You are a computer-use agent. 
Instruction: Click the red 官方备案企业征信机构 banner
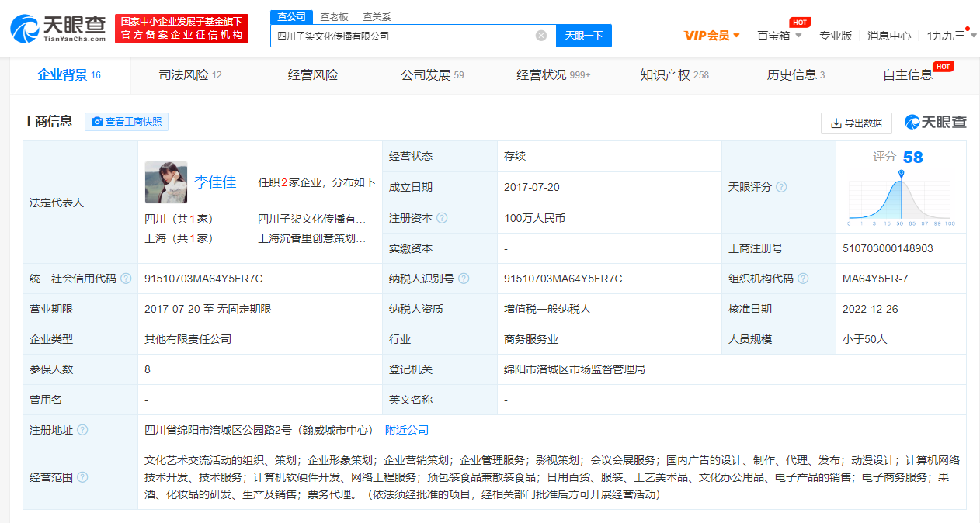click(x=182, y=29)
